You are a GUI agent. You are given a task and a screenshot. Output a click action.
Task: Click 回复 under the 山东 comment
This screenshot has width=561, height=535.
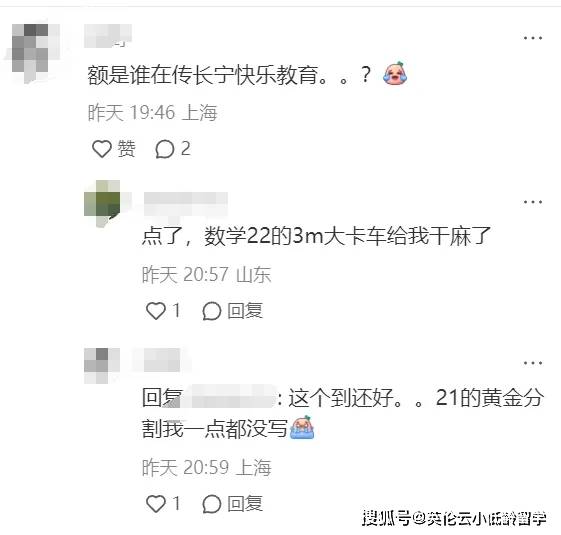[x=245, y=311]
